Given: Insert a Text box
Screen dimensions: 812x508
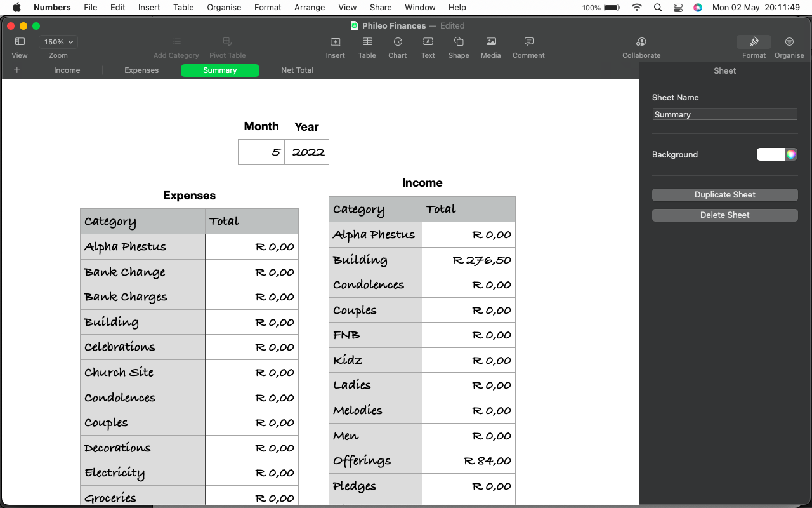Looking at the screenshot, I should tap(428, 42).
